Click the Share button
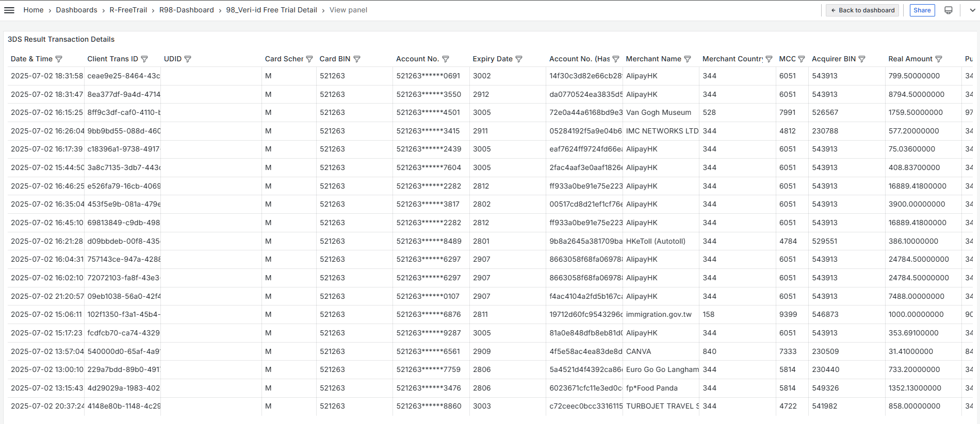Image resolution: width=980 pixels, height=424 pixels. (922, 10)
